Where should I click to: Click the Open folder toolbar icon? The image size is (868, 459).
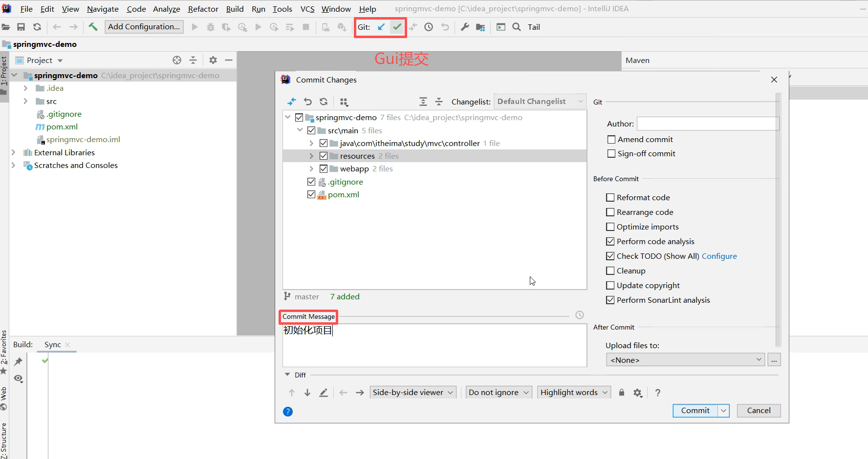pos(6,27)
